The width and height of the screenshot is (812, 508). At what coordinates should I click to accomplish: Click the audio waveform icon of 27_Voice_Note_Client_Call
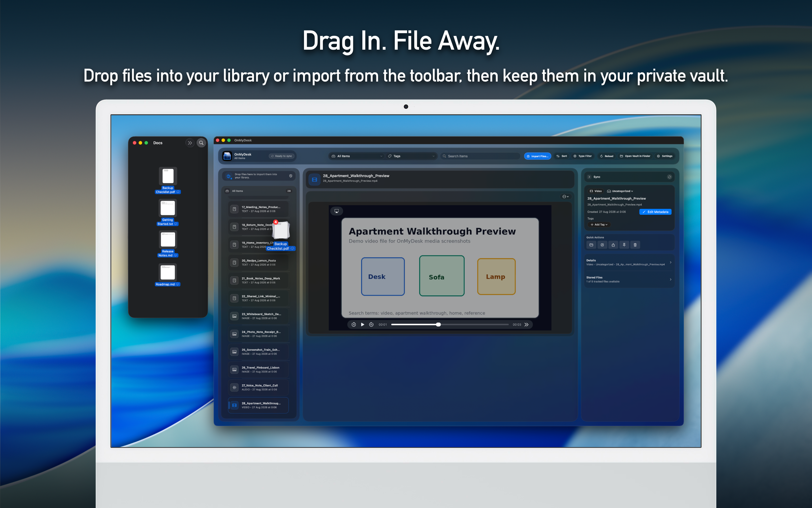point(234,387)
